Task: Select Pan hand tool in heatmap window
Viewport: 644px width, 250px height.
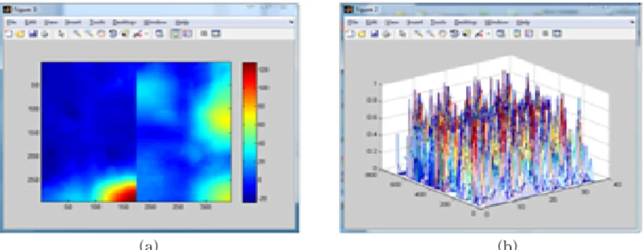Action: 101,34
